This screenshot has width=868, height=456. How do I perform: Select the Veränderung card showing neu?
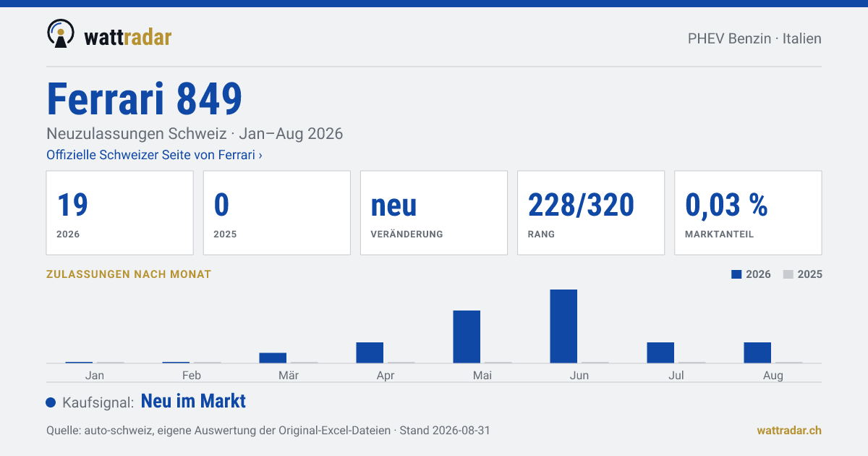point(434,213)
